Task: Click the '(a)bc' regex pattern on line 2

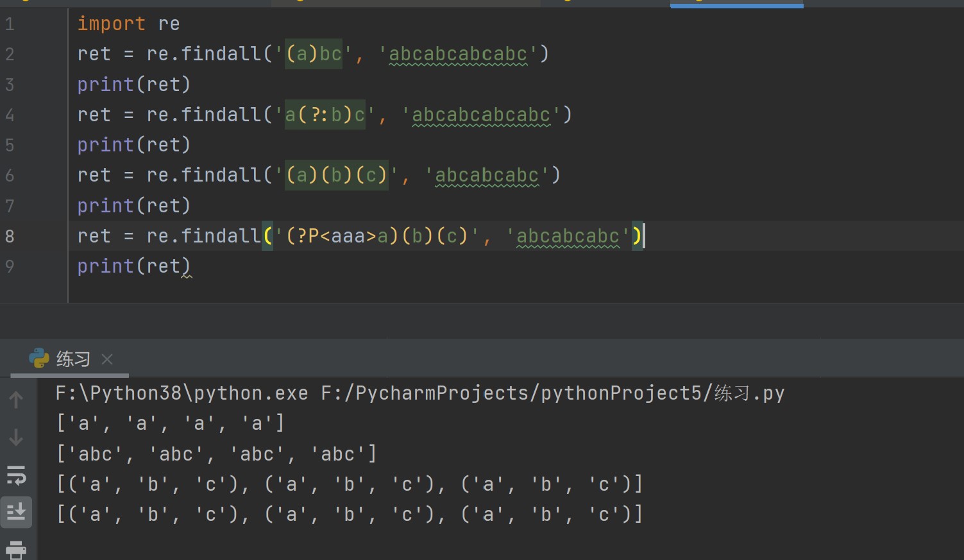Action: coord(313,54)
